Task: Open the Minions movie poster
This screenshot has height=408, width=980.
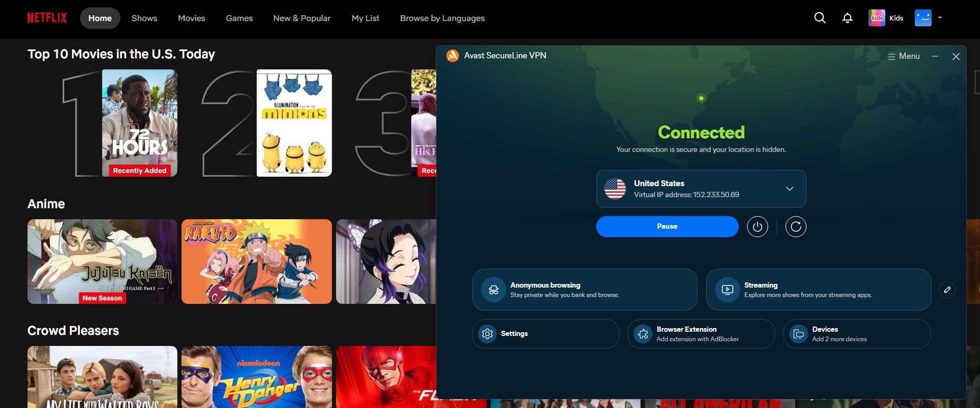Action: click(x=294, y=123)
